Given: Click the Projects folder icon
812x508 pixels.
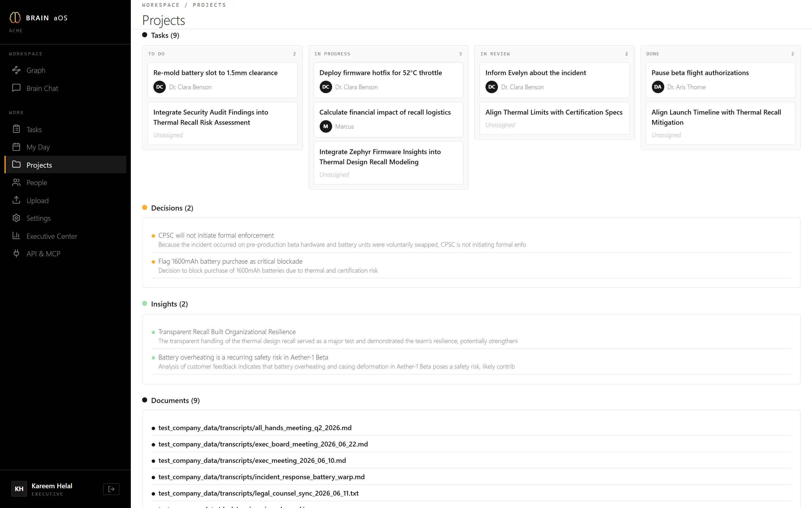Looking at the screenshot, I should tap(16, 164).
